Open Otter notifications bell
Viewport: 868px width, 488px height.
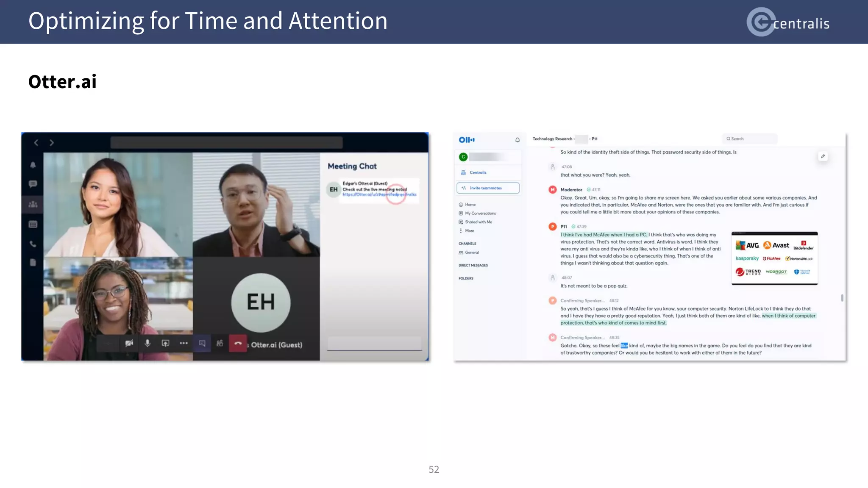pyautogui.click(x=517, y=140)
